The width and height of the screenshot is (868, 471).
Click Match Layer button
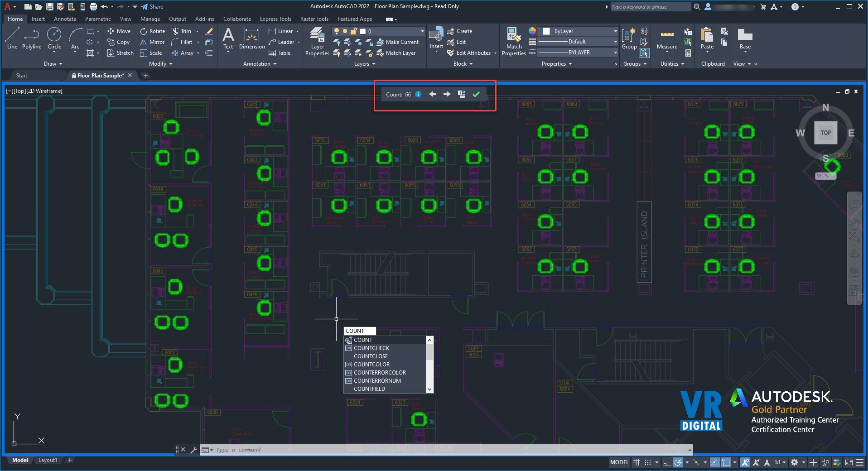point(396,53)
